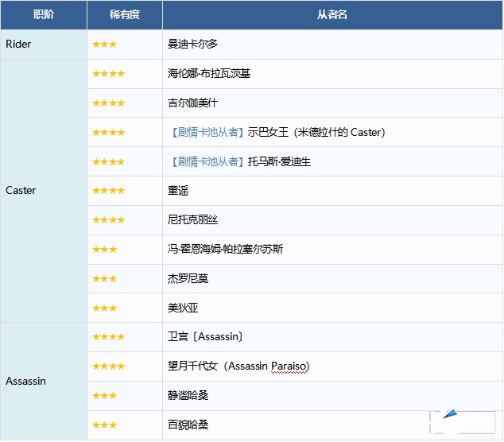Select the Rider class cell
The height and width of the screenshot is (442, 504).
[x=19, y=45]
